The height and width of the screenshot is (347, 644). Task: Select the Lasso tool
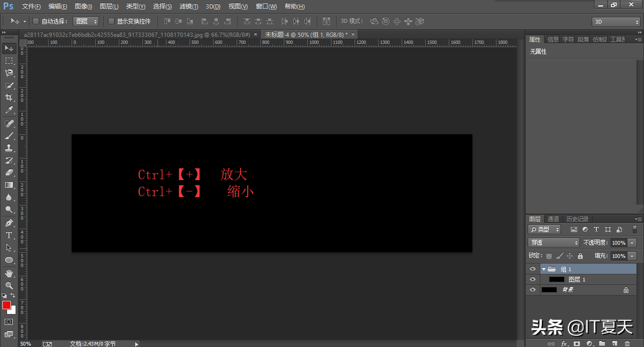pyautogui.click(x=9, y=73)
